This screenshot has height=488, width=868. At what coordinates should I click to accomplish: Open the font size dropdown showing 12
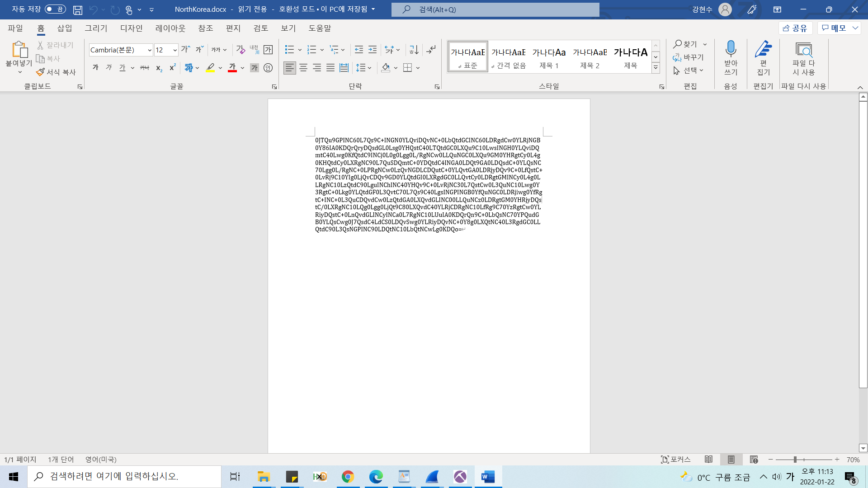coord(175,50)
